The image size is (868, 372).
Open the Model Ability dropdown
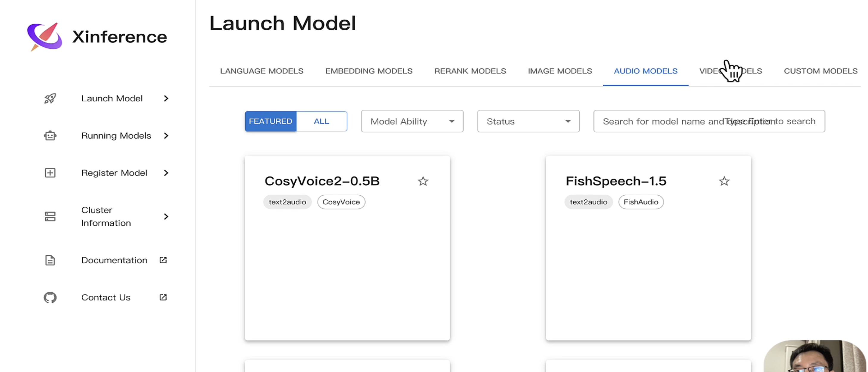click(x=412, y=121)
